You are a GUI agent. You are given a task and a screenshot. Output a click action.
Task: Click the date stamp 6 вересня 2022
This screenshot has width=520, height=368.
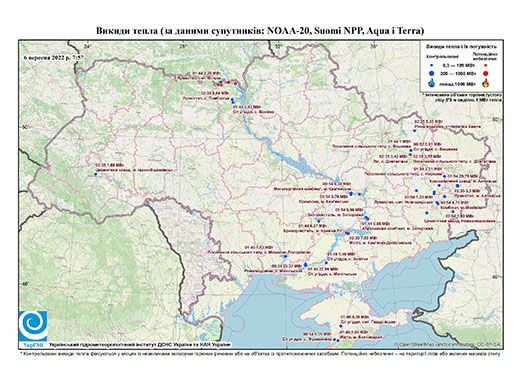[54, 57]
